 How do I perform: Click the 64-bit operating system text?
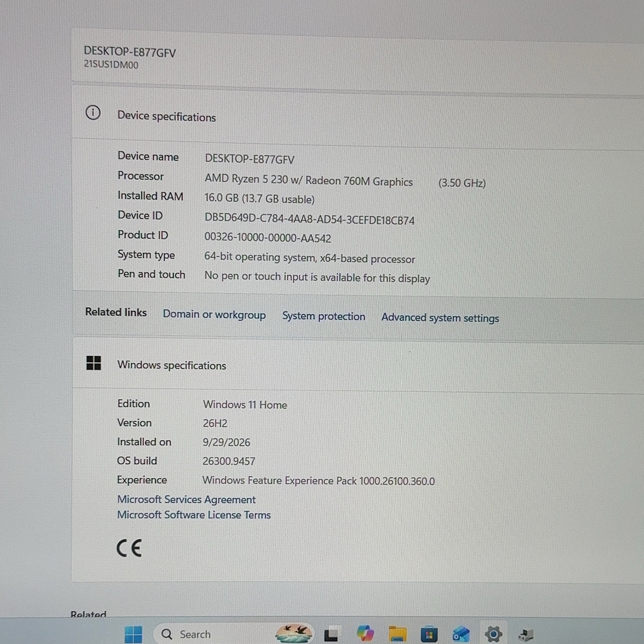[x=310, y=258]
